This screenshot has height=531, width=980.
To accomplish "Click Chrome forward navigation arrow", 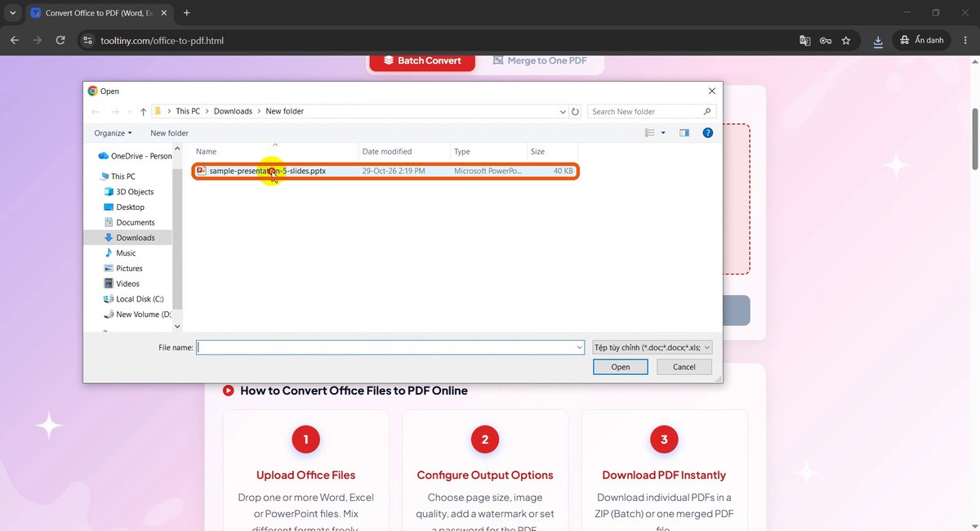I will (38, 40).
